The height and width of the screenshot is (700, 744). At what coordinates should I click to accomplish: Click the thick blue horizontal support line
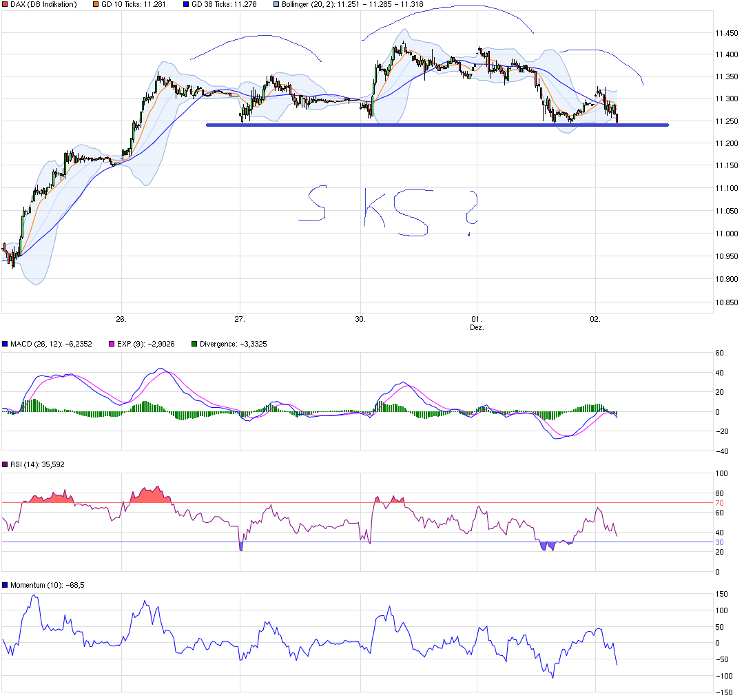tap(434, 125)
